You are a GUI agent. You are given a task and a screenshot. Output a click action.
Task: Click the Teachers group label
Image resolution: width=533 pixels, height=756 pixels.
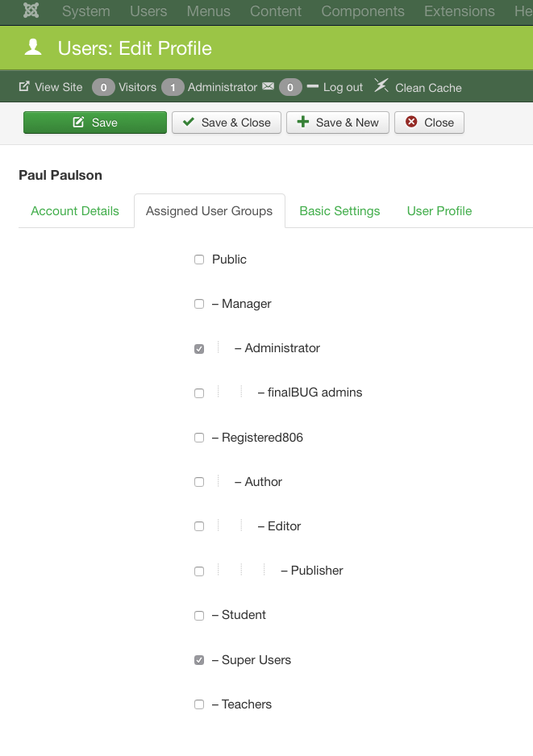click(247, 704)
